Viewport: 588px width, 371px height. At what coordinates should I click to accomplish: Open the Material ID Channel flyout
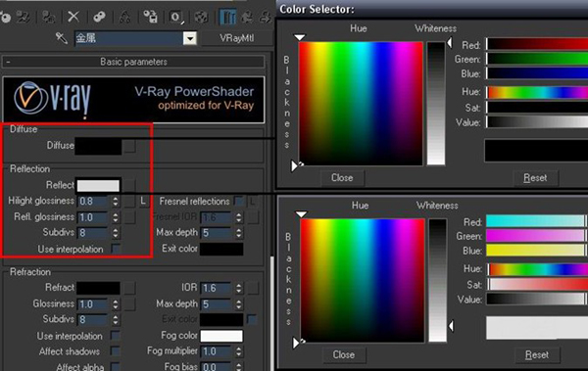coord(175,17)
